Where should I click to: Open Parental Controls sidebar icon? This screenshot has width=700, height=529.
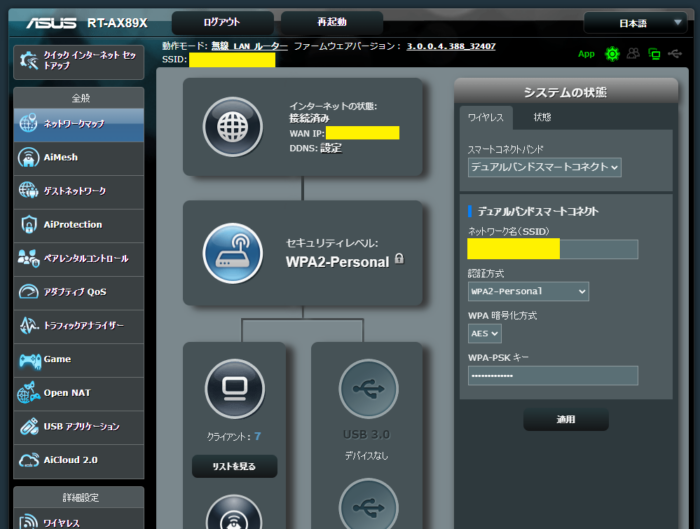tap(29, 258)
